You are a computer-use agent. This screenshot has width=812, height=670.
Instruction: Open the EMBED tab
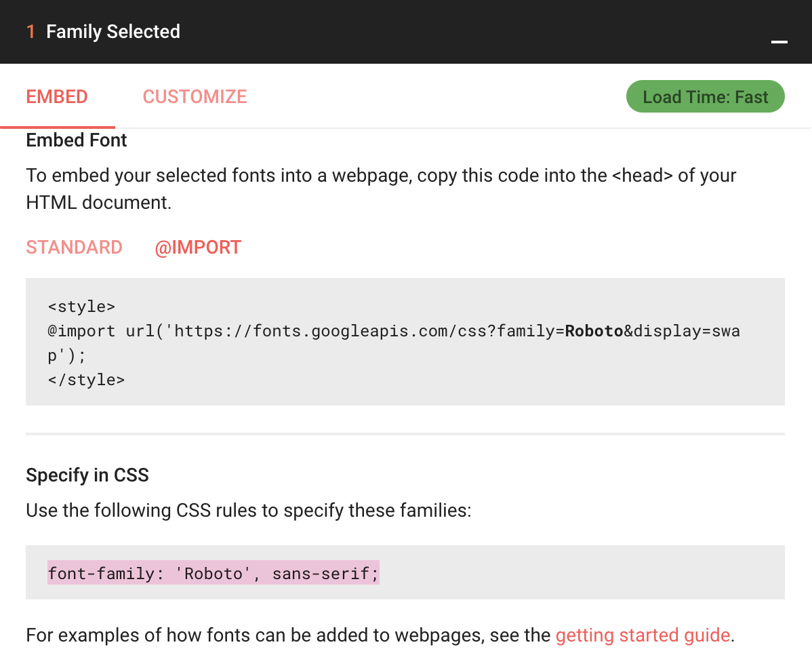tap(56, 96)
